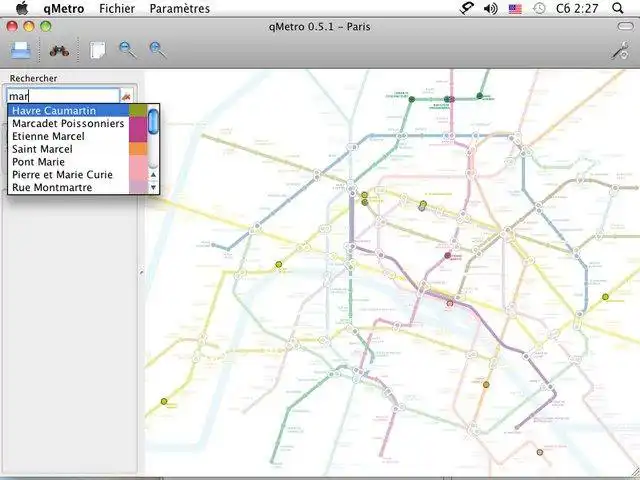Choose Marcadet Poissonniers in the dropdown list

pyautogui.click(x=68, y=123)
